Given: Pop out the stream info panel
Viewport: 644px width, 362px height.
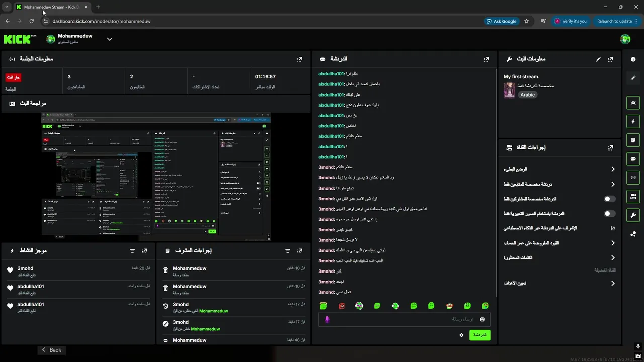Looking at the screenshot, I should point(610,59).
